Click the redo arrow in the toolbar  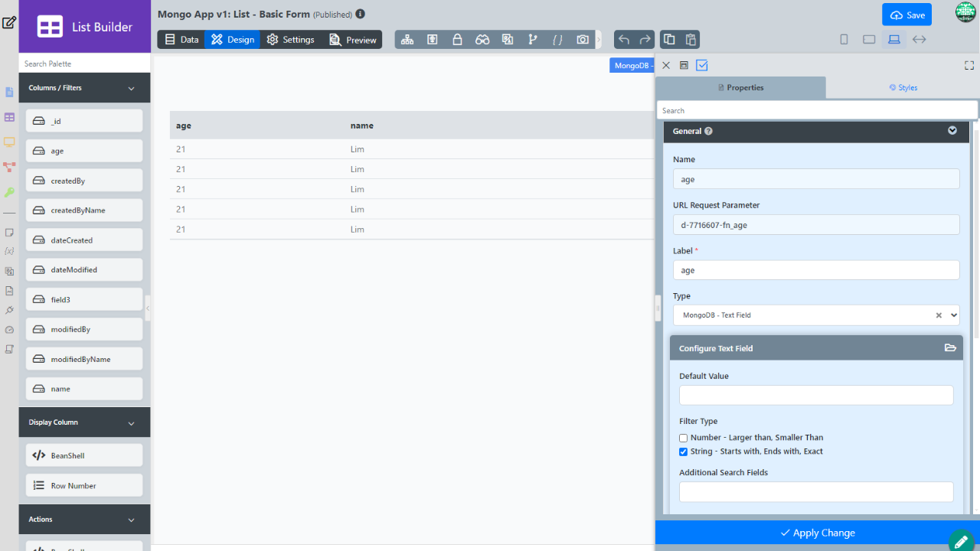645,40
